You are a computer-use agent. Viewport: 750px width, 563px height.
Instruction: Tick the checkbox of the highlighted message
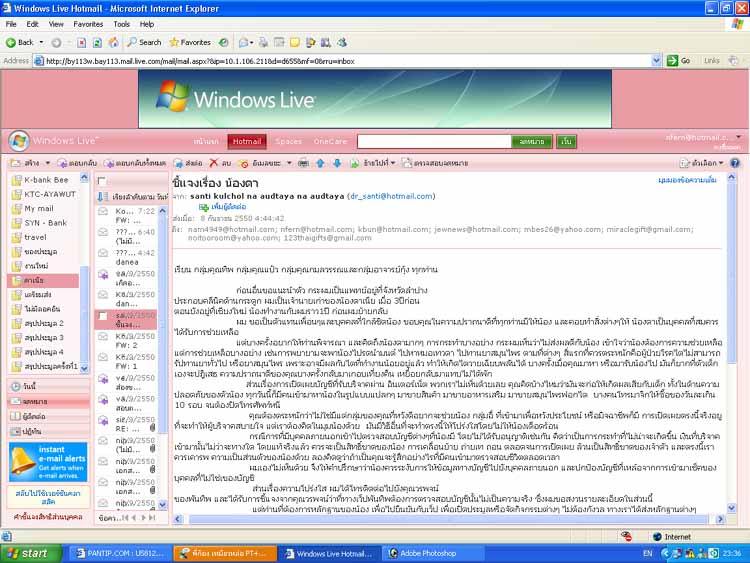102,316
